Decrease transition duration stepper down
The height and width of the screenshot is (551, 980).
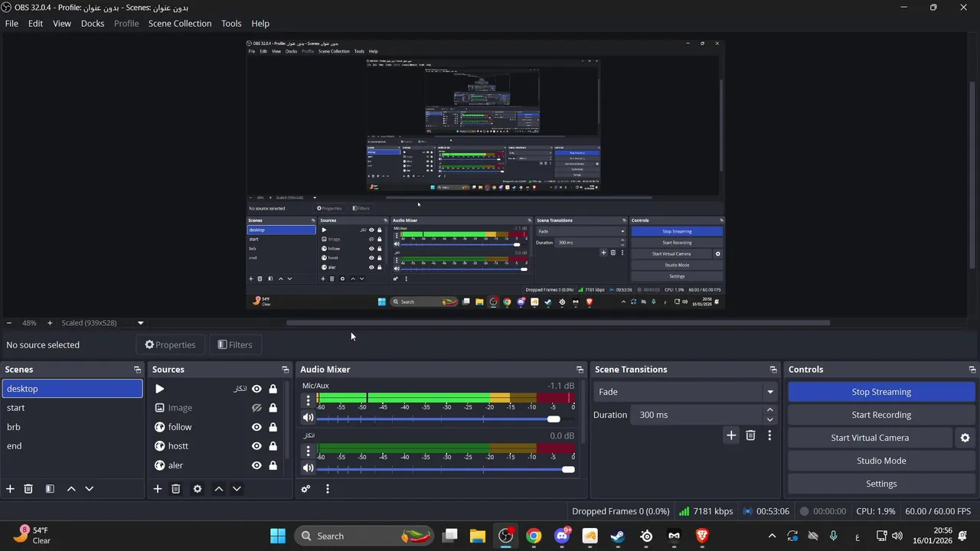tap(769, 419)
